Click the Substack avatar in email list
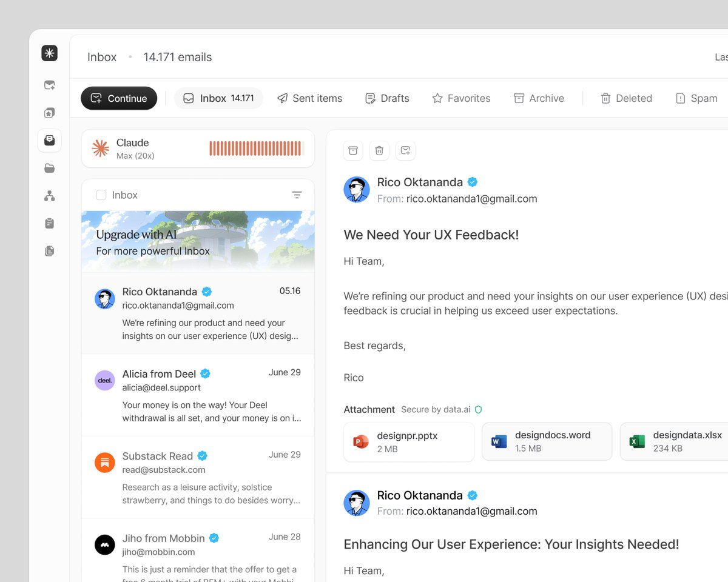The image size is (728, 582). point(105,463)
